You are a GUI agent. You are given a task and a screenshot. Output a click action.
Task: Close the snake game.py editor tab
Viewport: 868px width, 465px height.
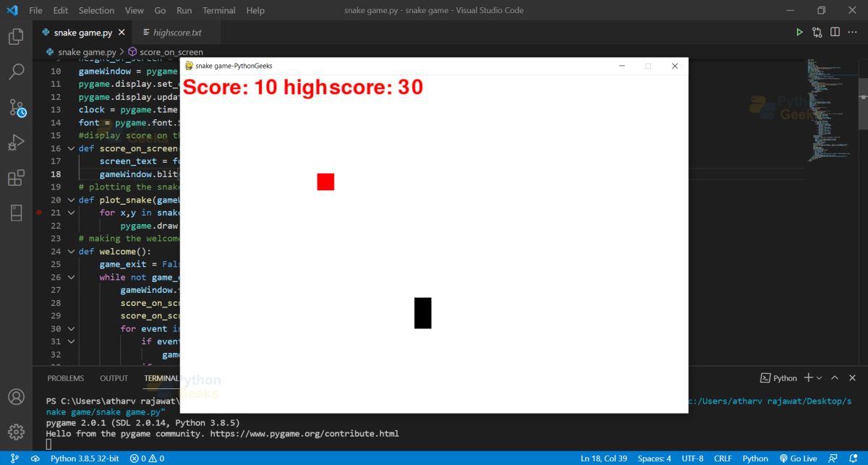[122, 33]
